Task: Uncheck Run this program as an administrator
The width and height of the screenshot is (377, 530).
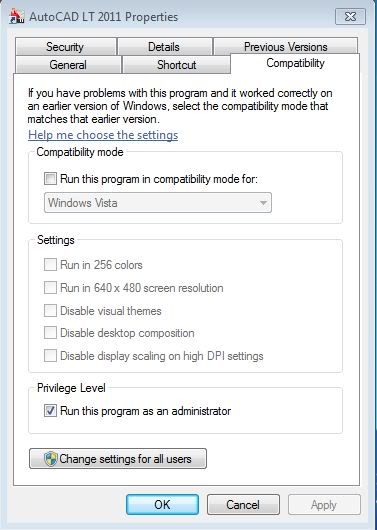Action: 50,411
